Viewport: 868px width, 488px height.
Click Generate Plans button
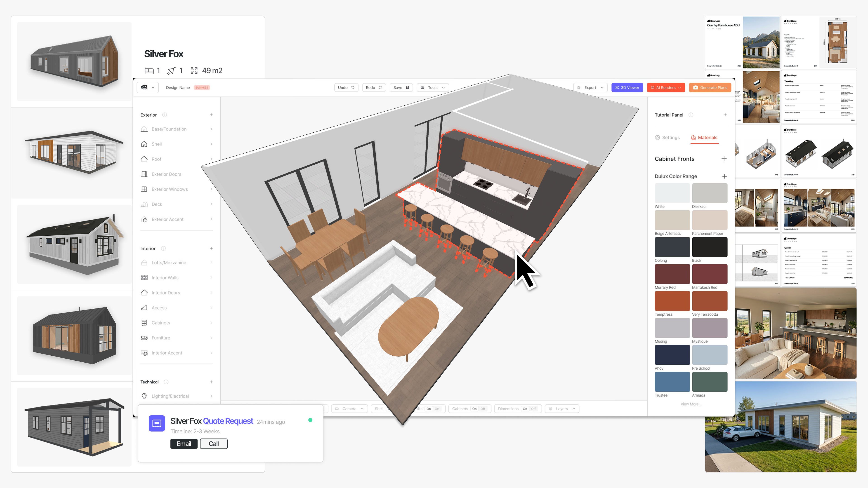(710, 88)
